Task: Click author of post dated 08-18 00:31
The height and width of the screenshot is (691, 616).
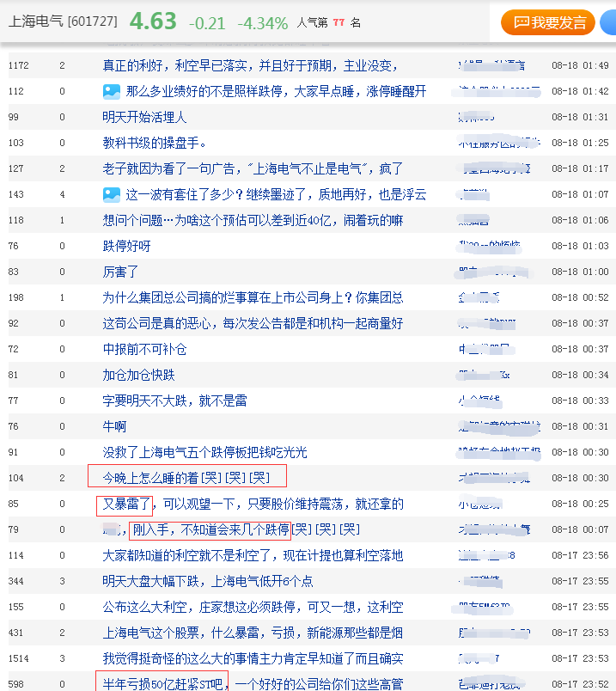Action: [x=499, y=426]
